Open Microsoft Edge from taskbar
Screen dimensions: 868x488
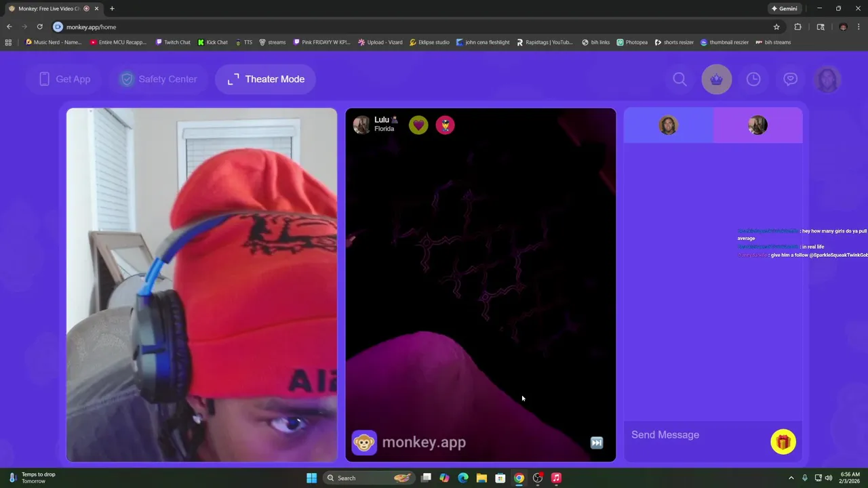click(x=463, y=478)
